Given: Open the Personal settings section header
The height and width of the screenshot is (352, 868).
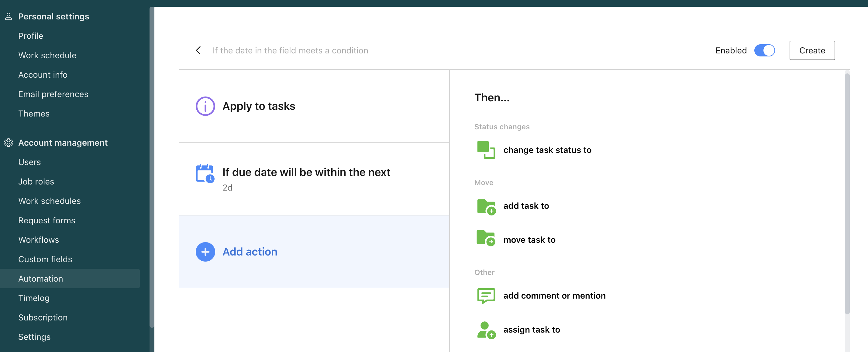Looking at the screenshot, I should pos(53,16).
